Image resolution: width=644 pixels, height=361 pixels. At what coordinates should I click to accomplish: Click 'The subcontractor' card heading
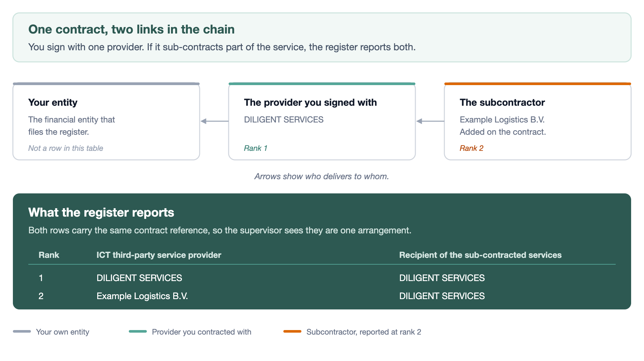(502, 102)
